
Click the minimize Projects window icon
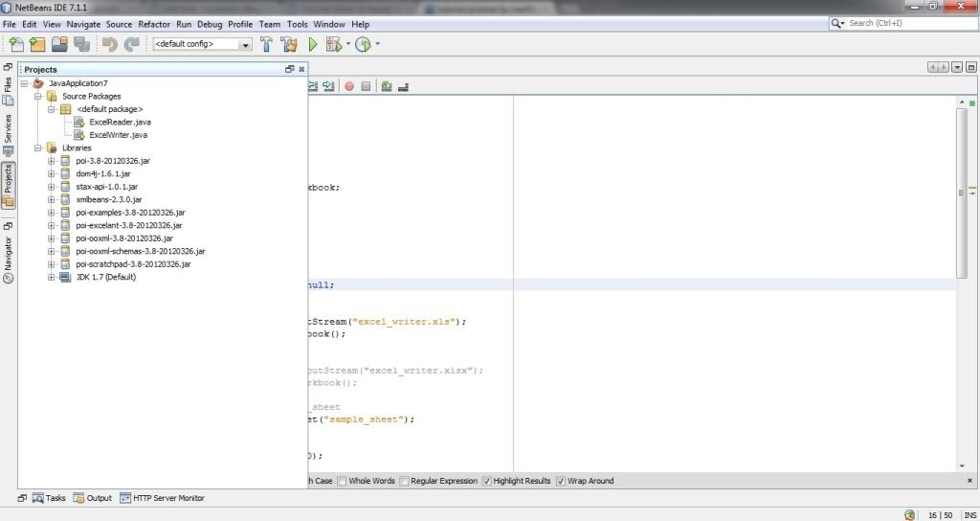(289, 69)
